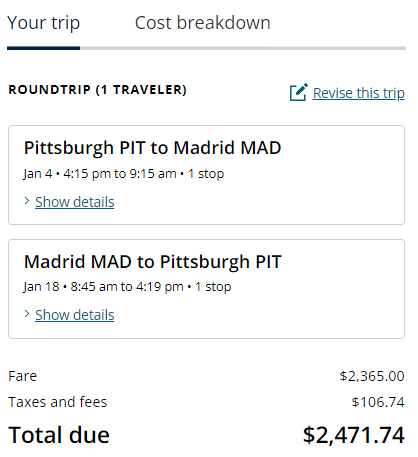Click the tab underline progress bar
Image resolution: width=418 pixels, height=457 pixels.
[206, 48]
